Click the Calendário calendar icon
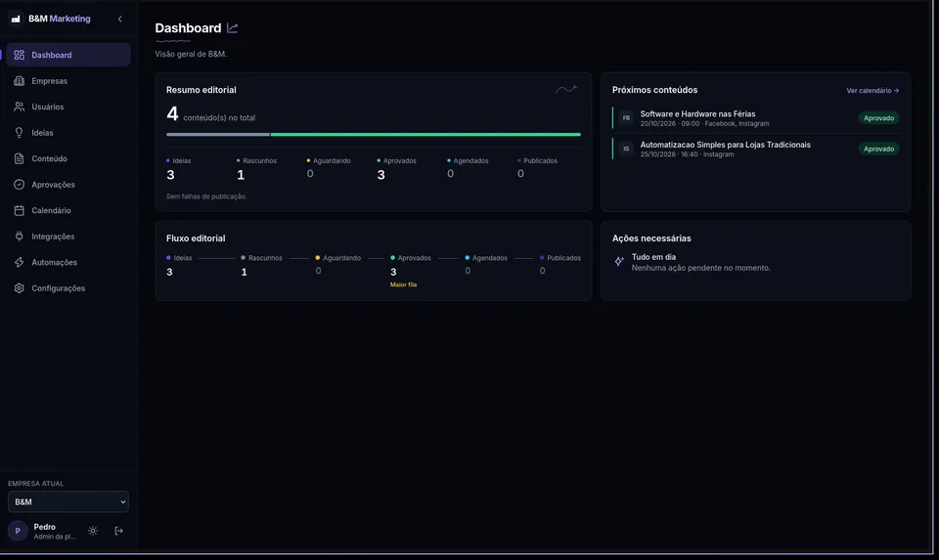The width and height of the screenshot is (939, 560). coord(20,210)
